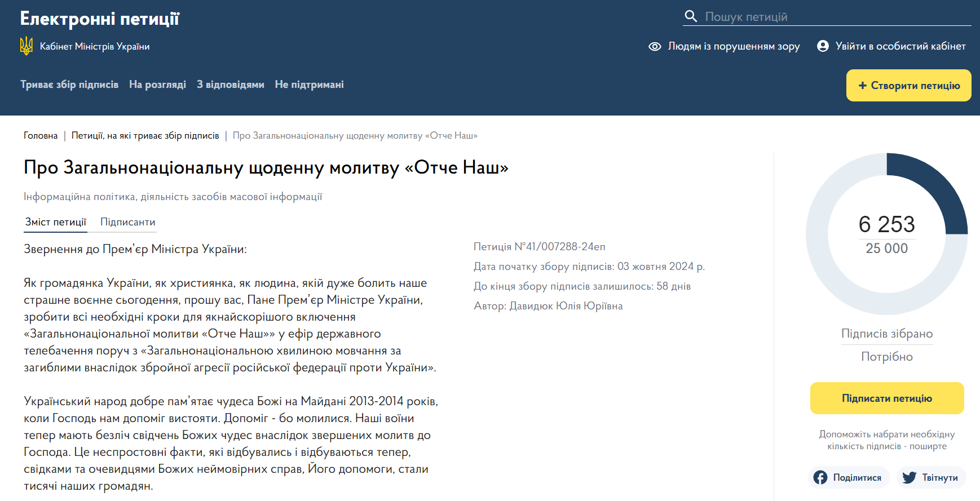The height and width of the screenshot is (501, 980).
Task: Click Увійти в особистий кабінет link
Action: [x=900, y=46]
